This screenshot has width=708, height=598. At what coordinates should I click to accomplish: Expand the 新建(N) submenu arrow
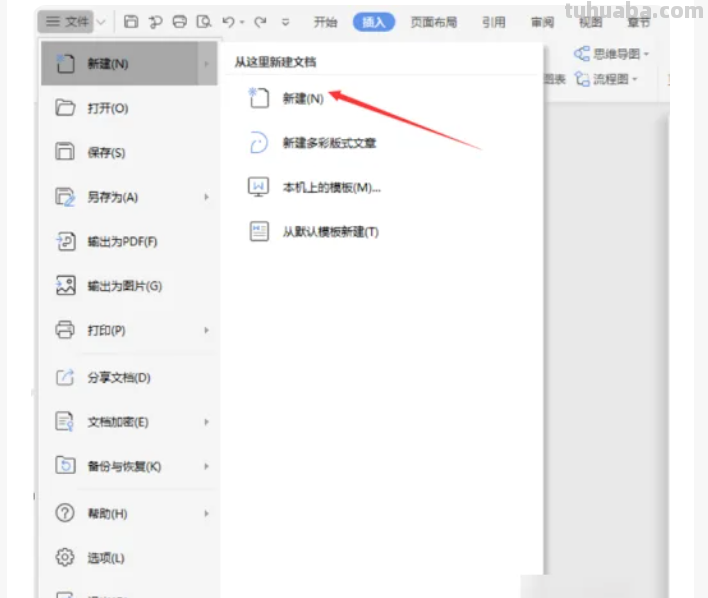click(207, 64)
